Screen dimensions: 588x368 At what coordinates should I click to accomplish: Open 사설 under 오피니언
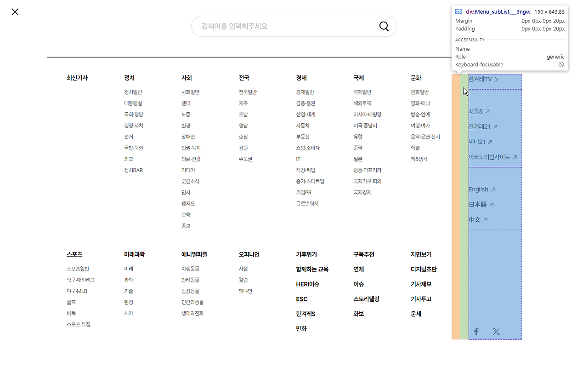click(243, 269)
